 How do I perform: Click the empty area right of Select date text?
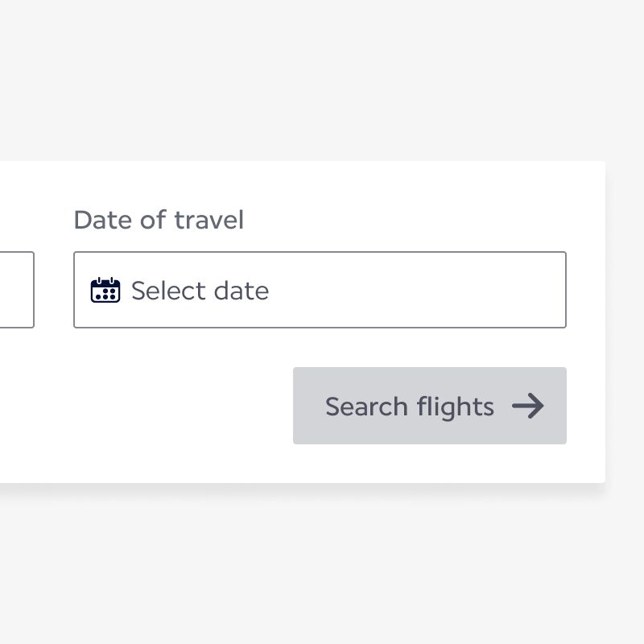419,290
